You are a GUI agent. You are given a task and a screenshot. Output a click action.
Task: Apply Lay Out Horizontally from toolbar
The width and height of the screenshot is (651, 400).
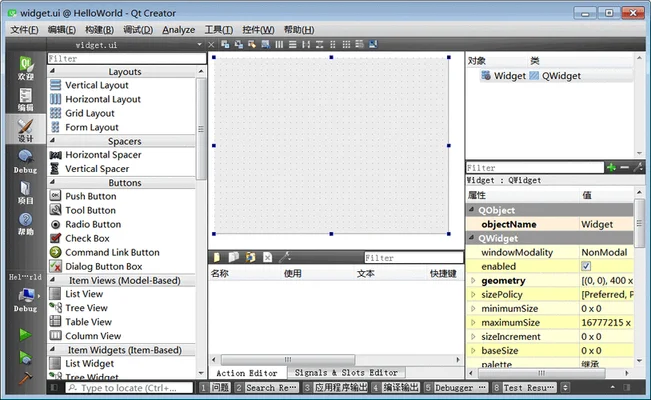coord(279,44)
